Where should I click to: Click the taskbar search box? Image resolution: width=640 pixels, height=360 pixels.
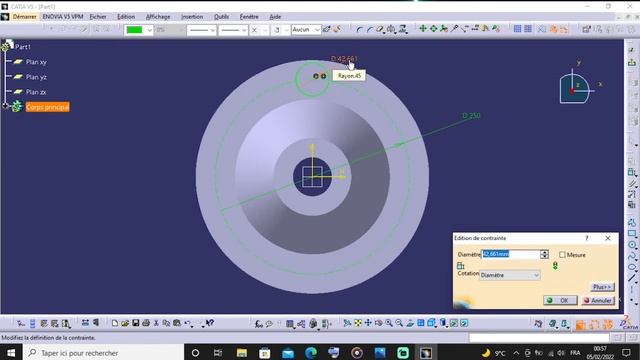tap(103, 353)
